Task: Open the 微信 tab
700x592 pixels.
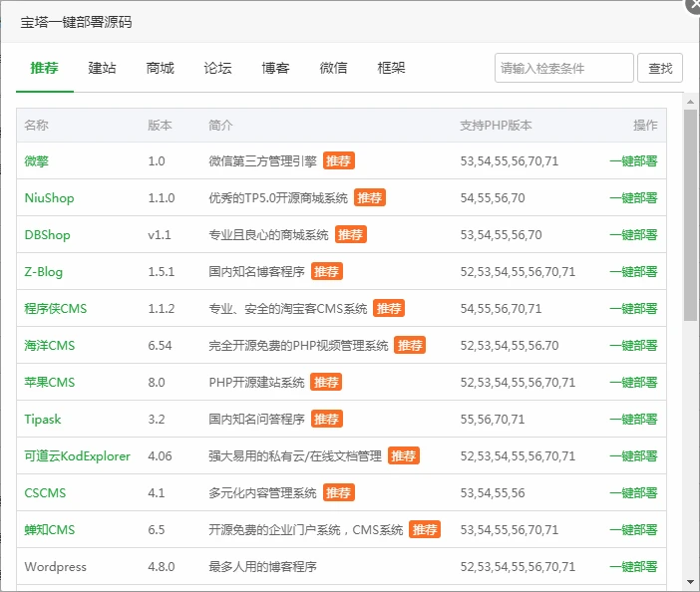Action: pos(334,68)
